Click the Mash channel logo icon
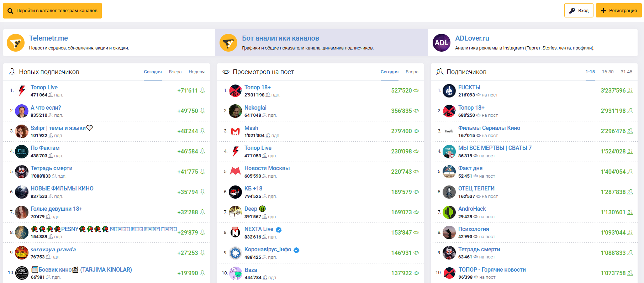 click(236, 131)
